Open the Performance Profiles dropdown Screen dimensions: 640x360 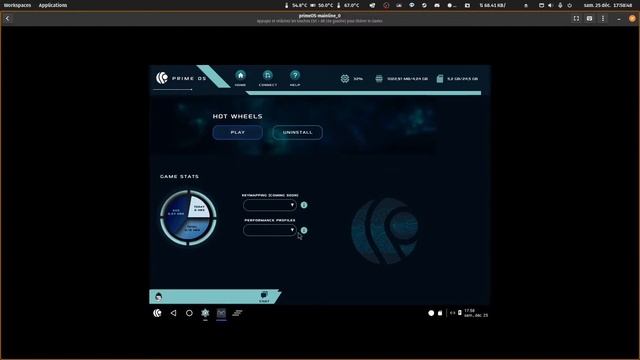pyautogui.click(x=269, y=230)
